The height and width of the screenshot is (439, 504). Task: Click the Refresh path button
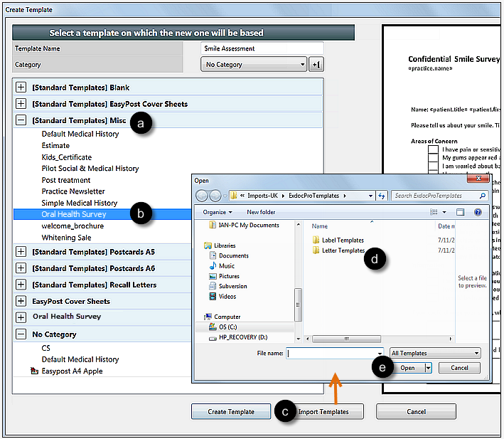pos(382,196)
